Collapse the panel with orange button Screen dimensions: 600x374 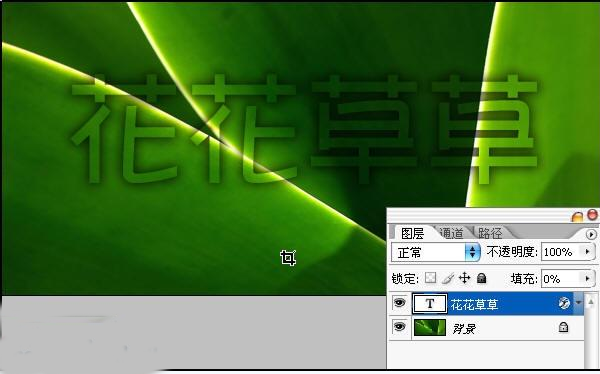[577, 217]
